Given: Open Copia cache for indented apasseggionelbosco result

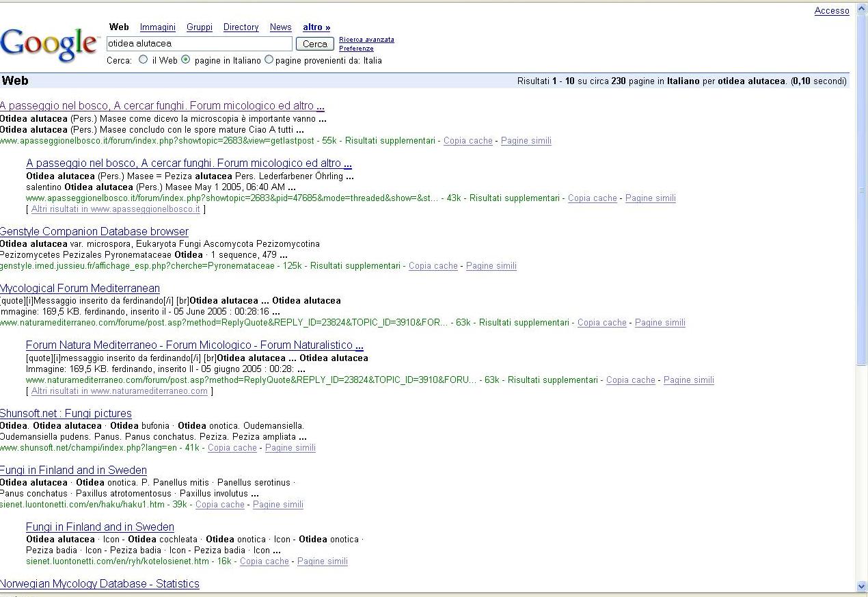Looking at the screenshot, I should [x=593, y=198].
